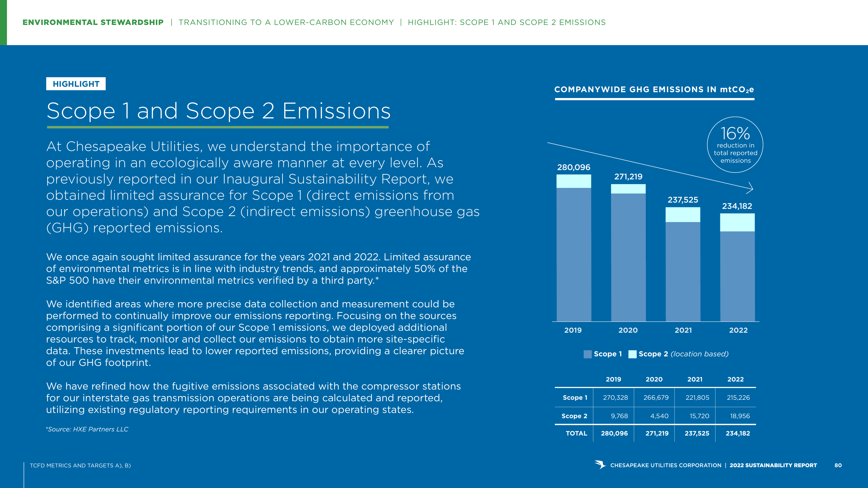Click the 237,525 label above the 2021 bar
The width and height of the screenshot is (868, 488).
coord(683,200)
